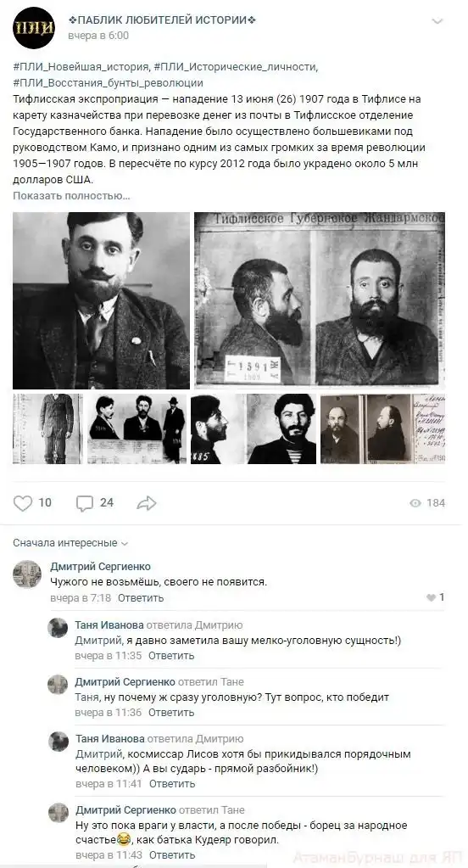Viewport: 468px width, 868px height.
Task: Open hashtag #ПЛИ_Восстания_бунты_революции
Action: [x=108, y=83]
